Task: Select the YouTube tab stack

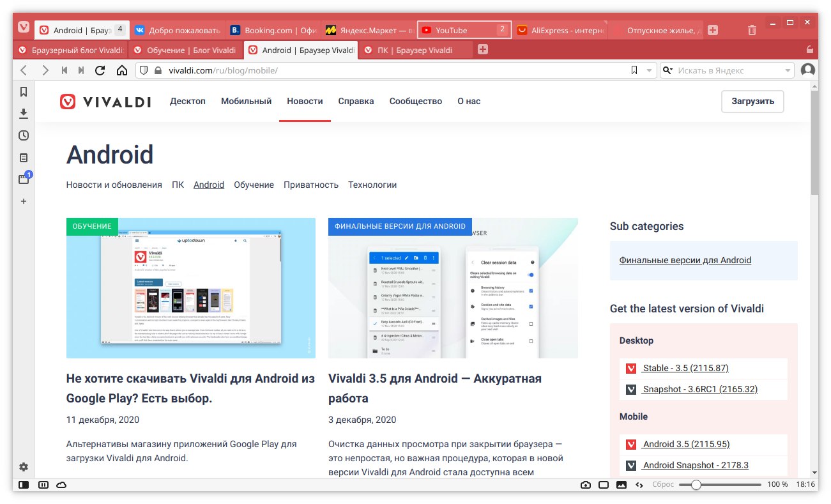Action: pos(464,30)
